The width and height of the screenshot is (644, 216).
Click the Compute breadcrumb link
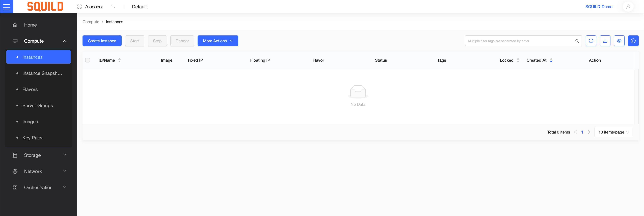(91, 22)
